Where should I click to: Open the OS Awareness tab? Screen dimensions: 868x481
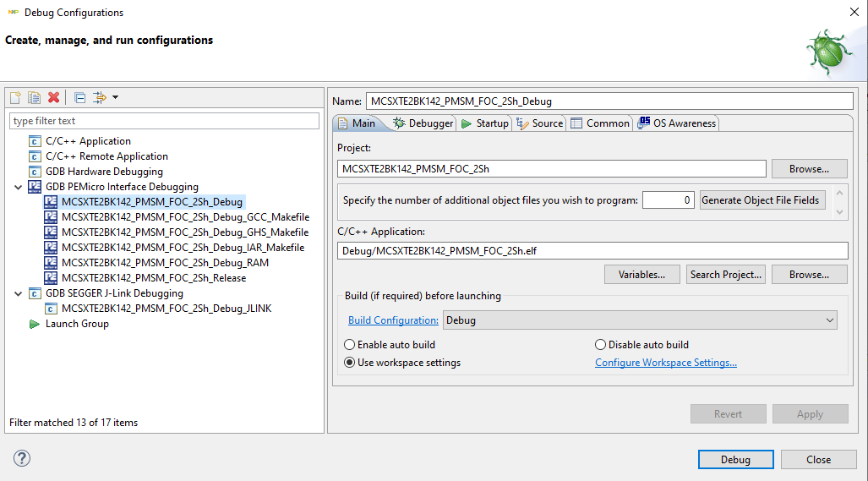click(676, 123)
